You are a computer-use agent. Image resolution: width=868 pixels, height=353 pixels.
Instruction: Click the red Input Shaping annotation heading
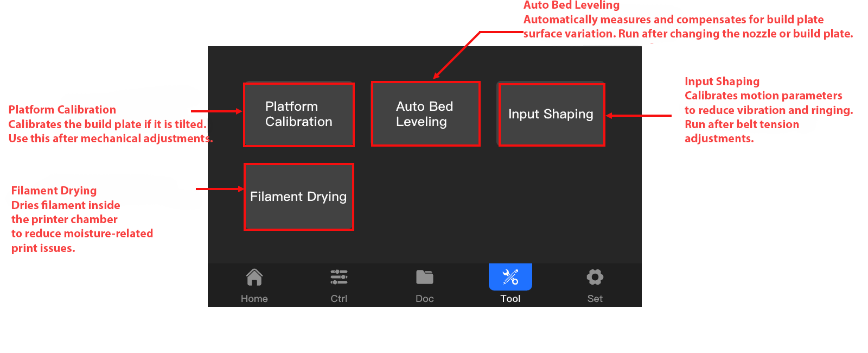tap(722, 81)
